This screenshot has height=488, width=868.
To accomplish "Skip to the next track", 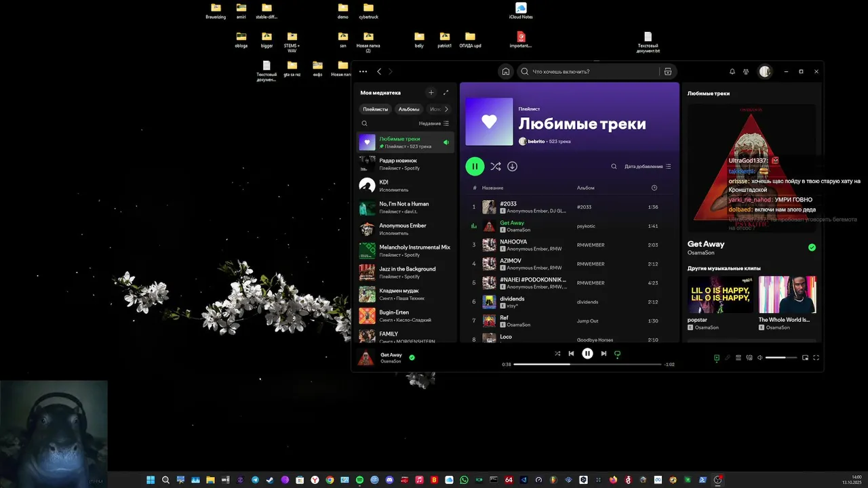I will click(x=604, y=353).
